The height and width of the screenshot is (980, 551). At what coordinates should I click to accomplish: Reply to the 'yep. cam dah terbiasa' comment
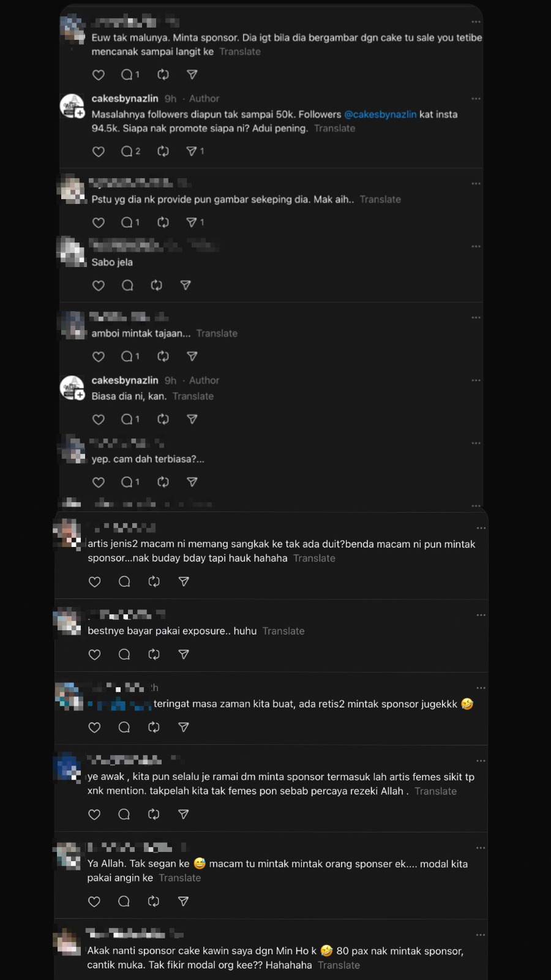tap(127, 483)
